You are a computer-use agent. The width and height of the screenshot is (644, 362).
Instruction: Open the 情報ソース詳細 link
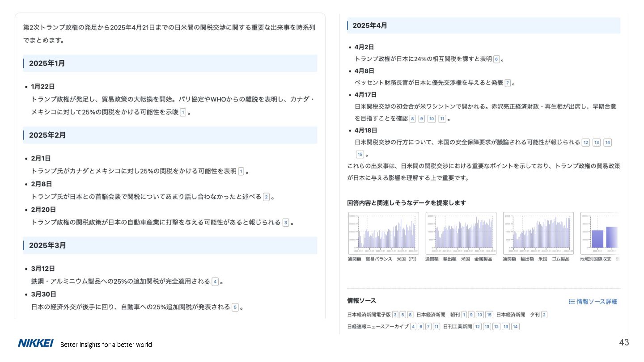coord(593,302)
